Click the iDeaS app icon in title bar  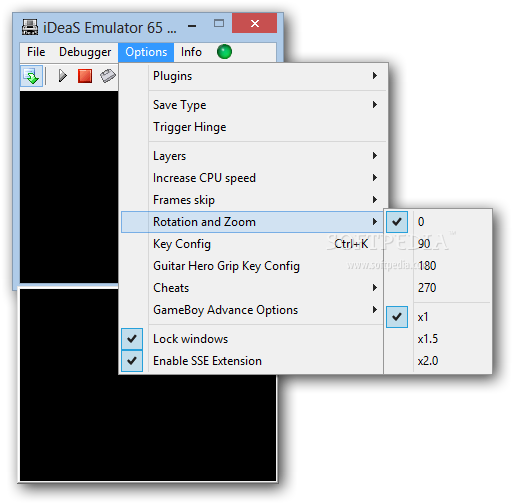coord(30,27)
